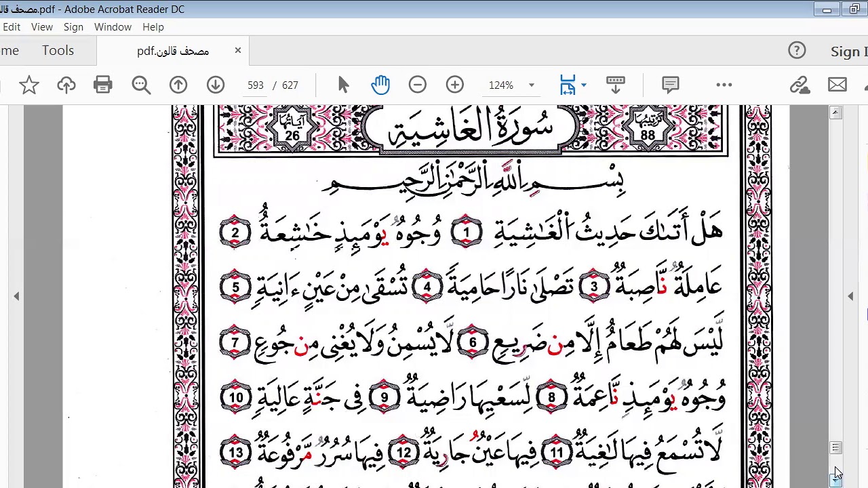Open the Help menu
868x488 pixels.
pos(153,27)
